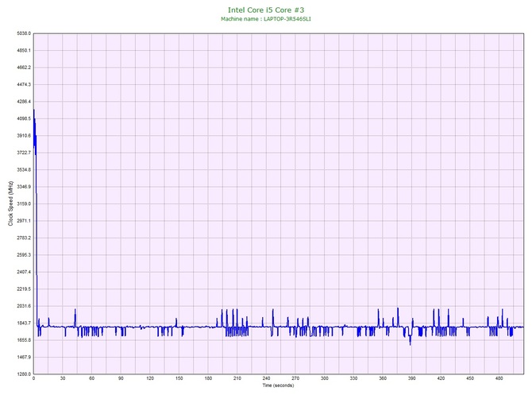
Task: Select the 4098.5 y-axis value
Action: (x=24, y=119)
